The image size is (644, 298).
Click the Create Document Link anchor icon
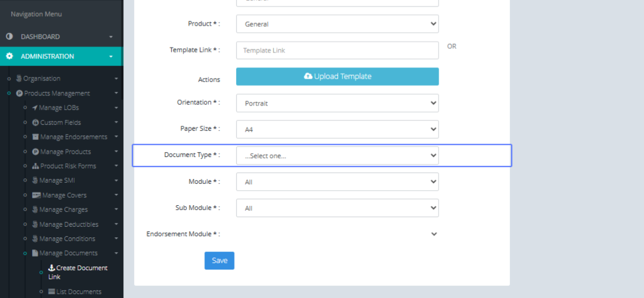pos(52,268)
